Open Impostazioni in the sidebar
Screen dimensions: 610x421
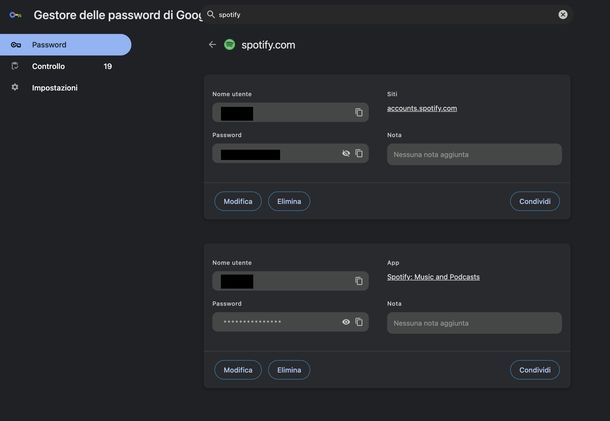pos(65,88)
